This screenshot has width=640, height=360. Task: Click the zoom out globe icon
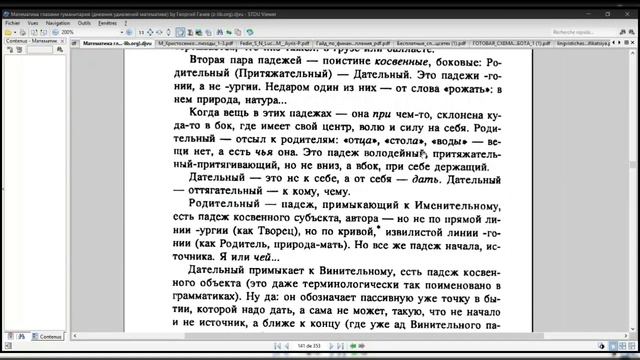[x=55, y=32]
